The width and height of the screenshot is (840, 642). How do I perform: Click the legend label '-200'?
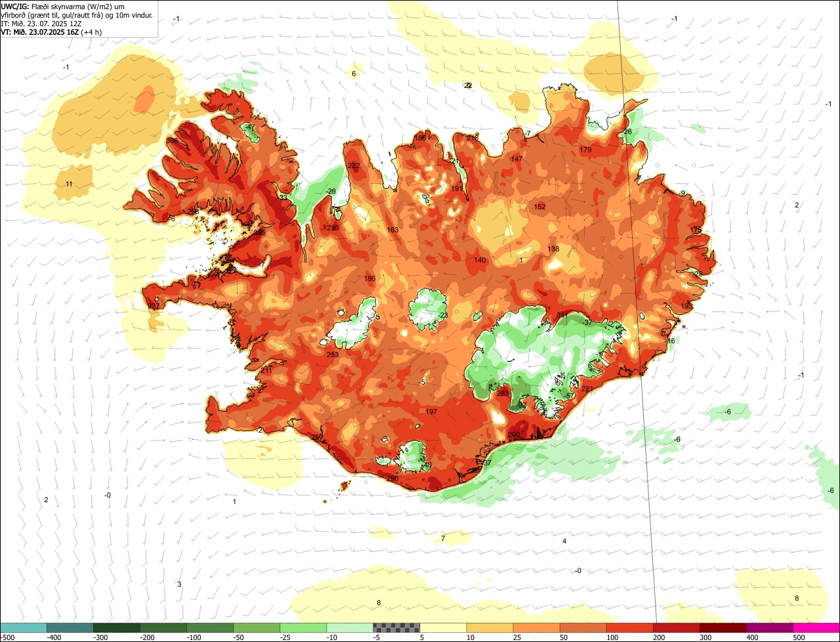(148, 637)
